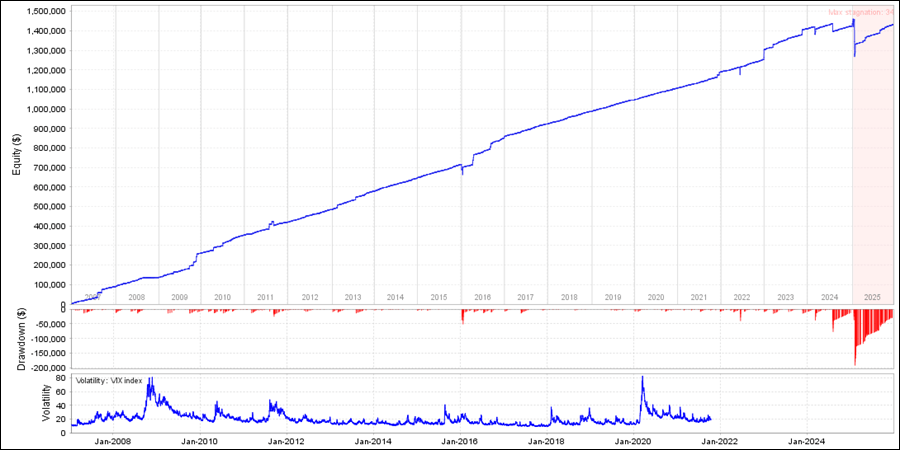900x450 pixels.
Task: Select the 2016 year label in equity chart
Action: tap(482, 298)
